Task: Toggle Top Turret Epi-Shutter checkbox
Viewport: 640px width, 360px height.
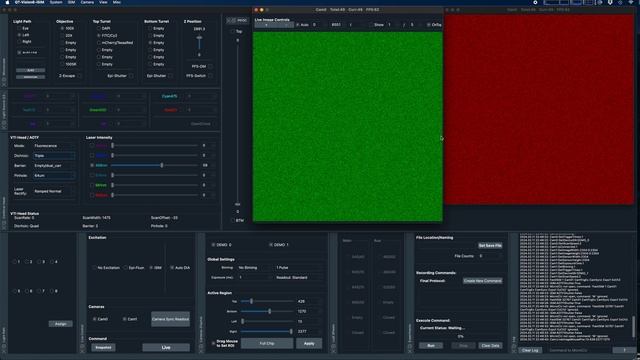Action: pyautogui.click(x=131, y=76)
